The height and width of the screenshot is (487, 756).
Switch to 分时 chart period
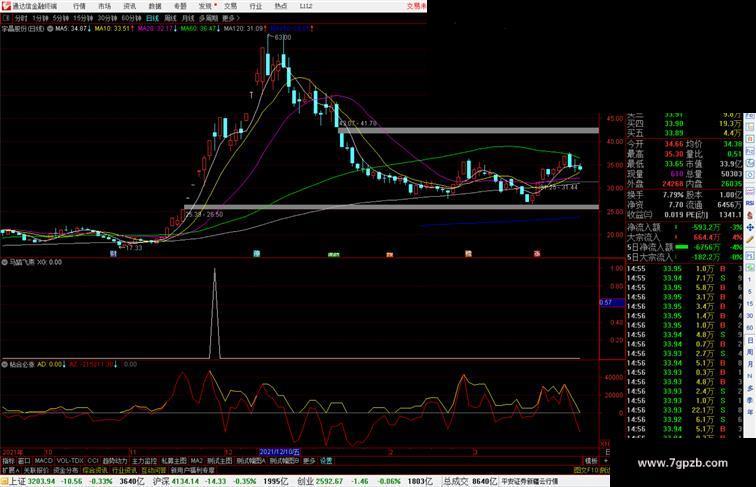[21, 18]
